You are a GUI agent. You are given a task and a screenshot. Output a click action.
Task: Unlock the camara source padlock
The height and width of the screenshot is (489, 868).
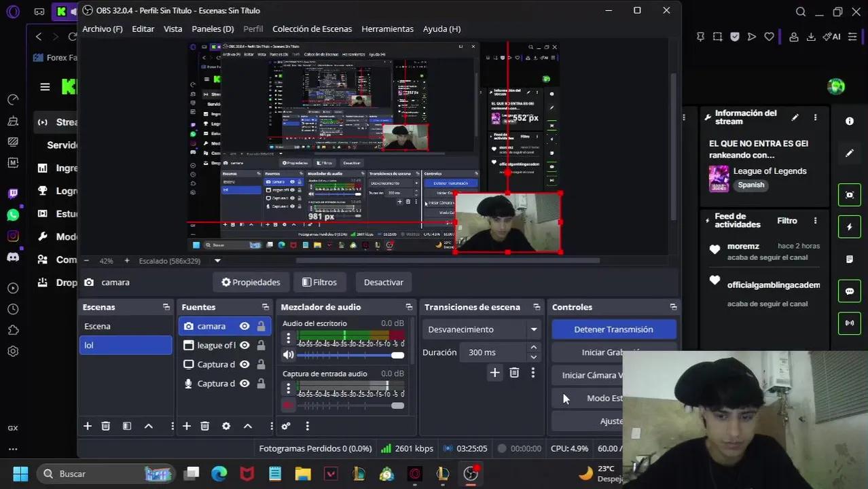(261, 326)
